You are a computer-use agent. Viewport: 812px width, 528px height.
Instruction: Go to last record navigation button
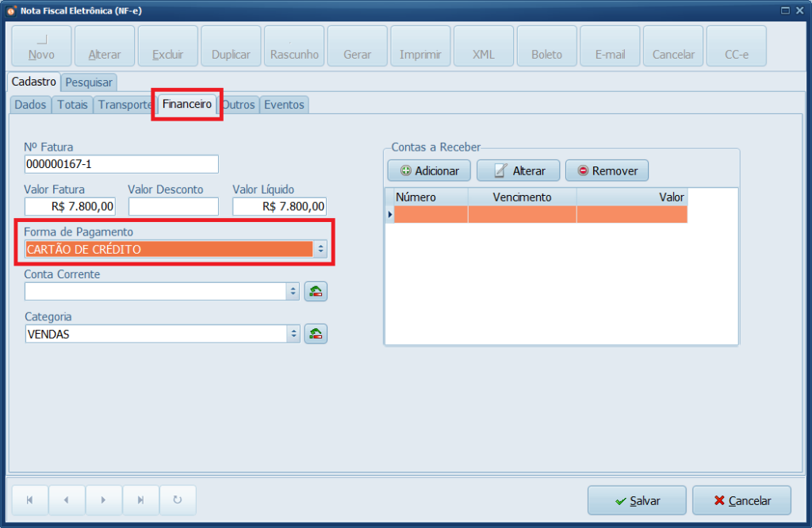(x=141, y=500)
